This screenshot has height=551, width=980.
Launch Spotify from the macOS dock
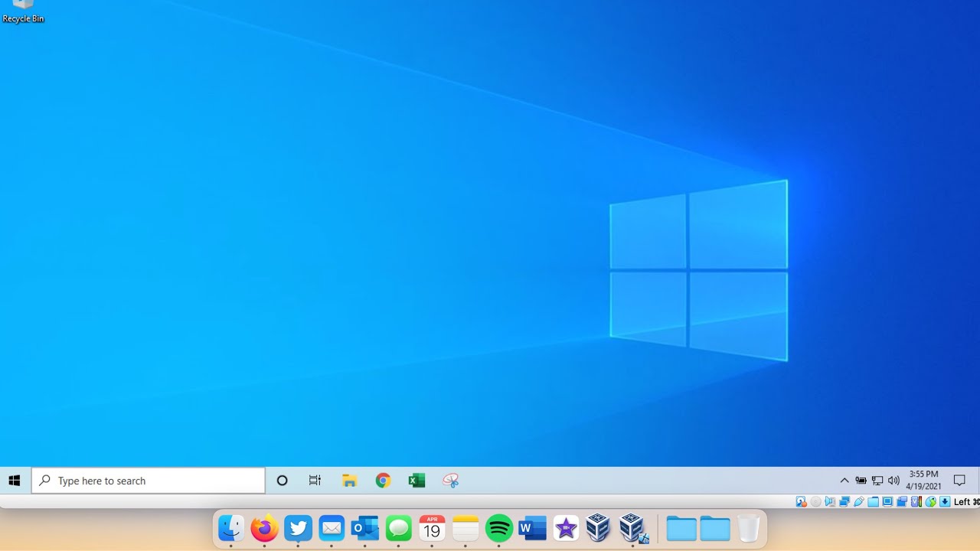[x=499, y=528]
